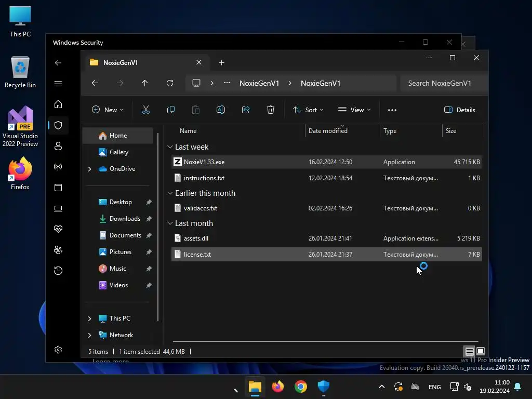Click the Paste clipboard icon
The height and width of the screenshot is (399, 532).
coord(196,110)
